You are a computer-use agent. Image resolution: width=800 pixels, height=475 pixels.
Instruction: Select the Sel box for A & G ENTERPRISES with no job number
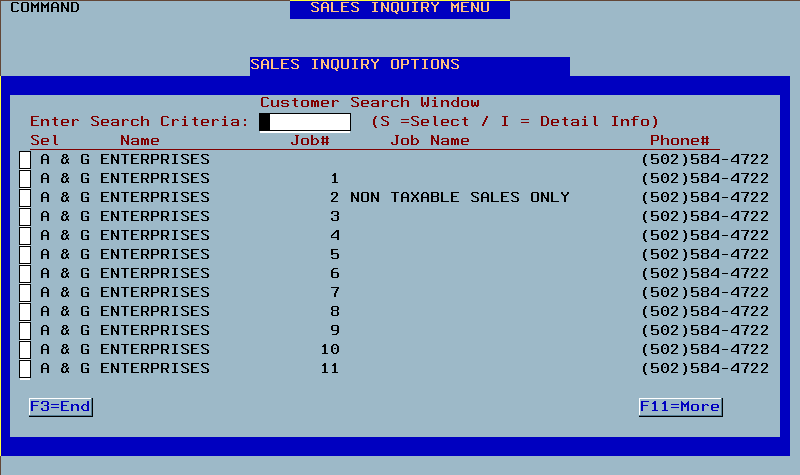25,160
